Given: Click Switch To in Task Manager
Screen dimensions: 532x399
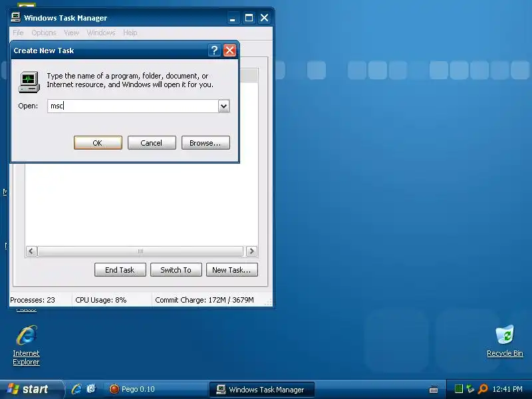Looking at the screenshot, I should pyautogui.click(x=176, y=270).
